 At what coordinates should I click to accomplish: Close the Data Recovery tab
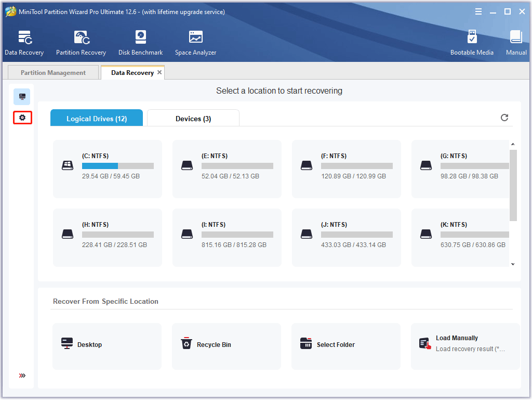tap(159, 72)
